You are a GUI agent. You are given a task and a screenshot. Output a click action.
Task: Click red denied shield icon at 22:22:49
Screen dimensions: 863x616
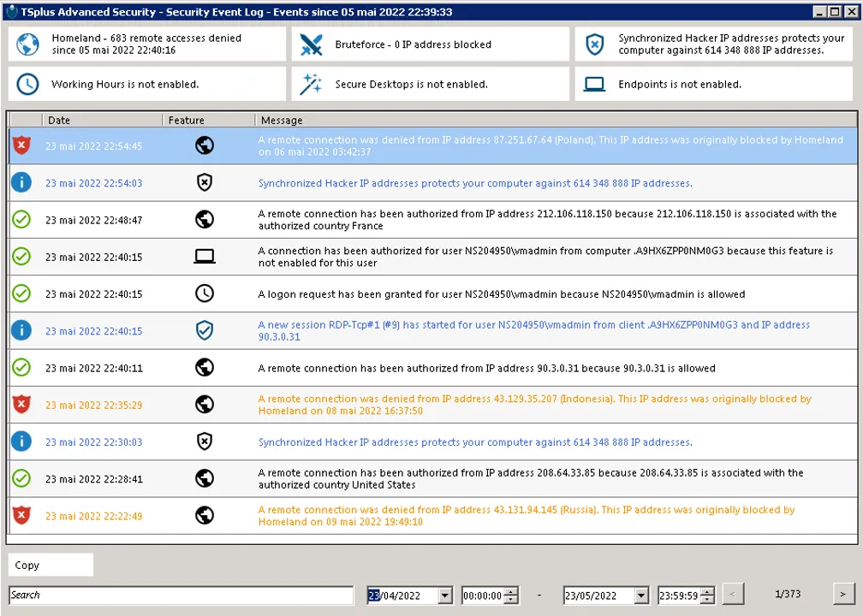coord(21,515)
